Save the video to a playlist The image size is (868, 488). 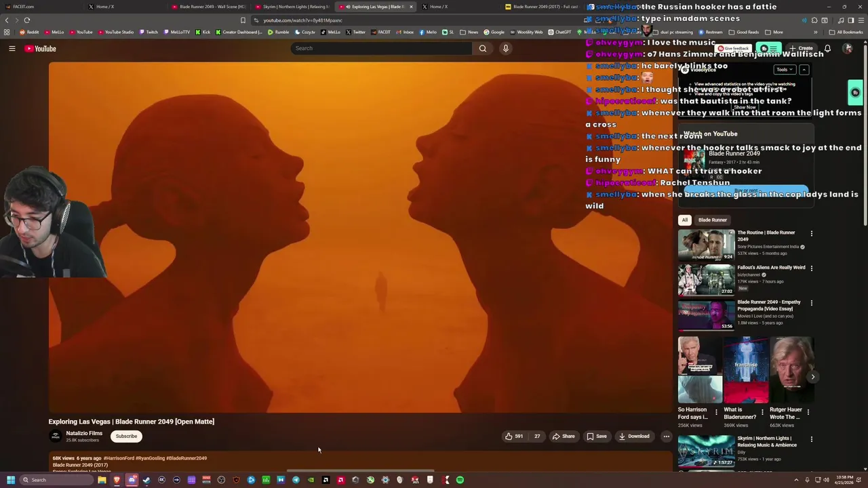tap(597, 436)
